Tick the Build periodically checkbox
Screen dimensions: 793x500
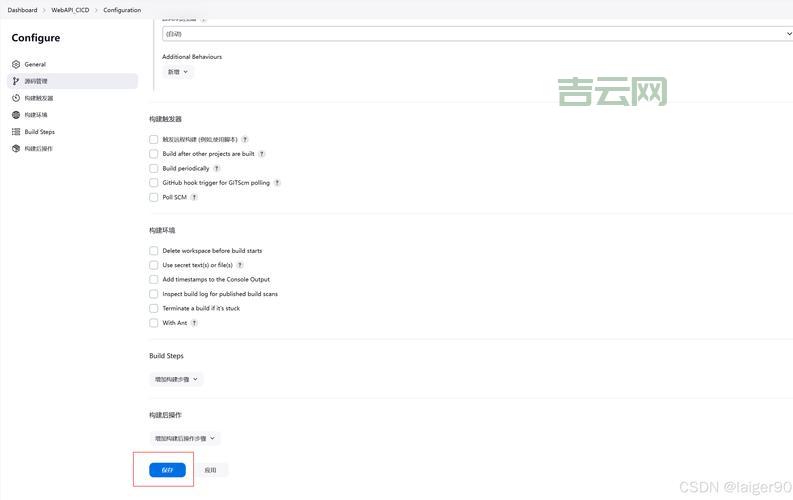click(154, 168)
